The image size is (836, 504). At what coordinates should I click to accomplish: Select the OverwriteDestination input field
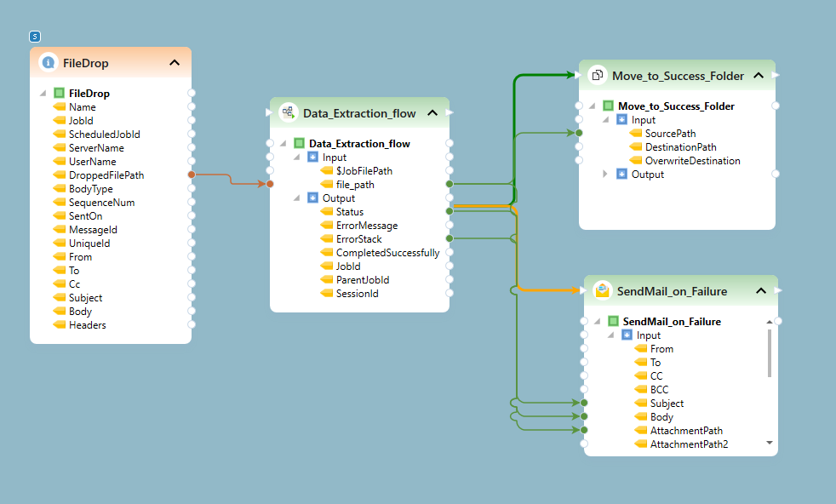[x=693, y=161]
